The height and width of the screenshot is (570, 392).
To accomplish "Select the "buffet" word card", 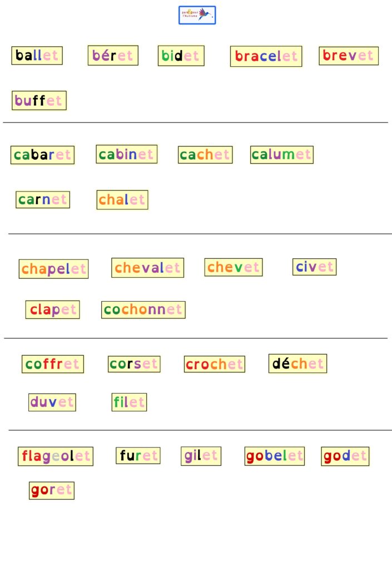I will coord(39,100).
